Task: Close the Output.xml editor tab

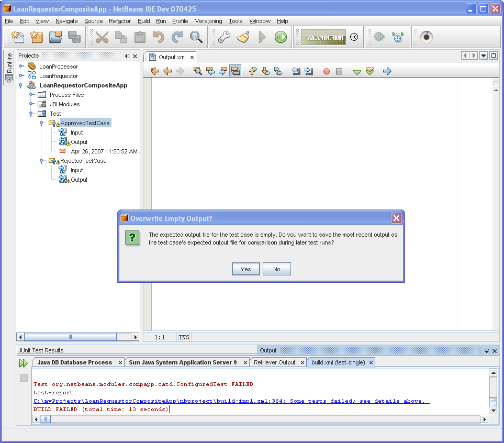Action: pos(192,57)
